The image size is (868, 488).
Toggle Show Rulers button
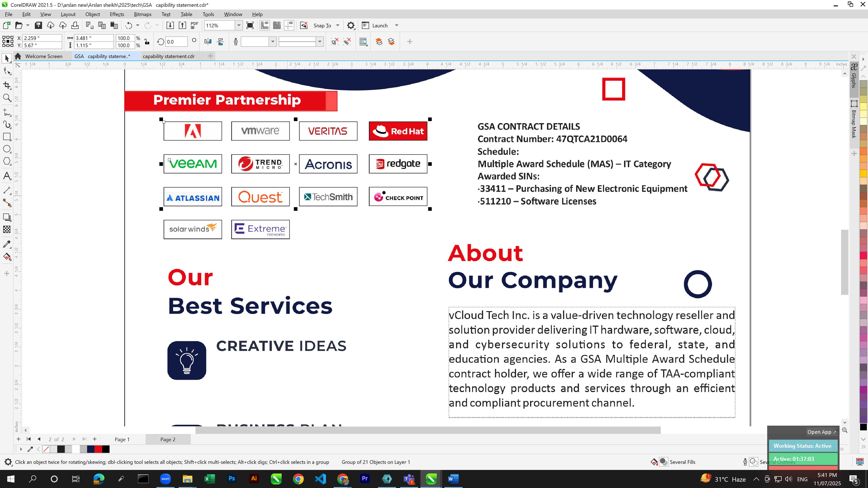pos(264,25)
